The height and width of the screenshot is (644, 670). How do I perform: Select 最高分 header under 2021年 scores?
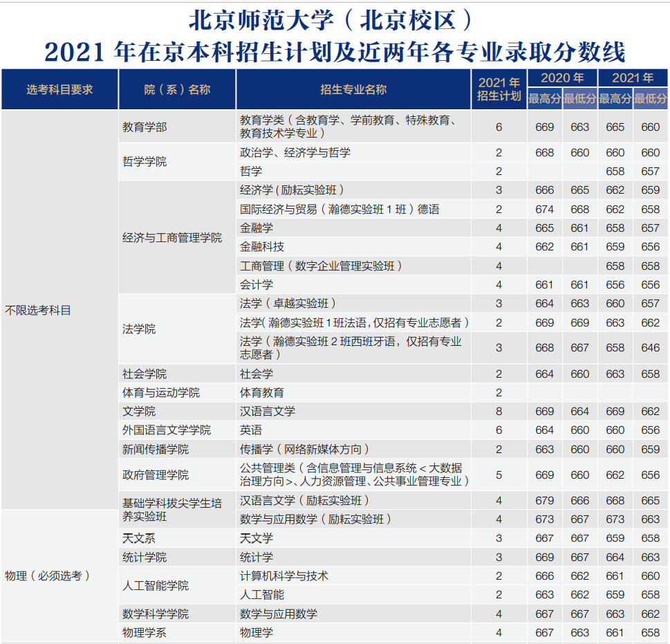click(x=615, y=99)
